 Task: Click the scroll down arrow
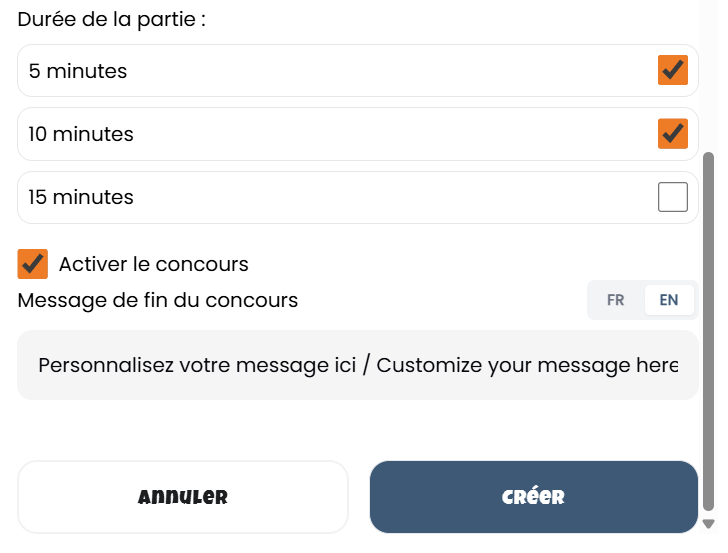click(709, 524)
